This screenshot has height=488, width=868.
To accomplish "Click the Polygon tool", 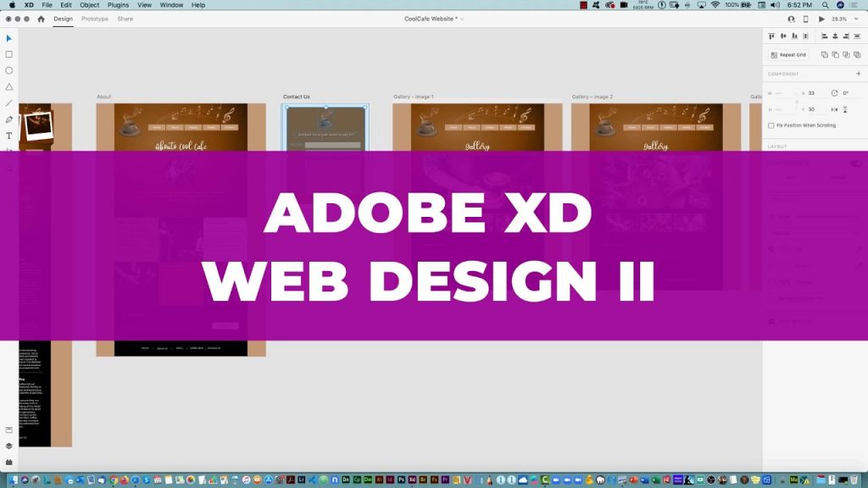I will click(8, 86).
